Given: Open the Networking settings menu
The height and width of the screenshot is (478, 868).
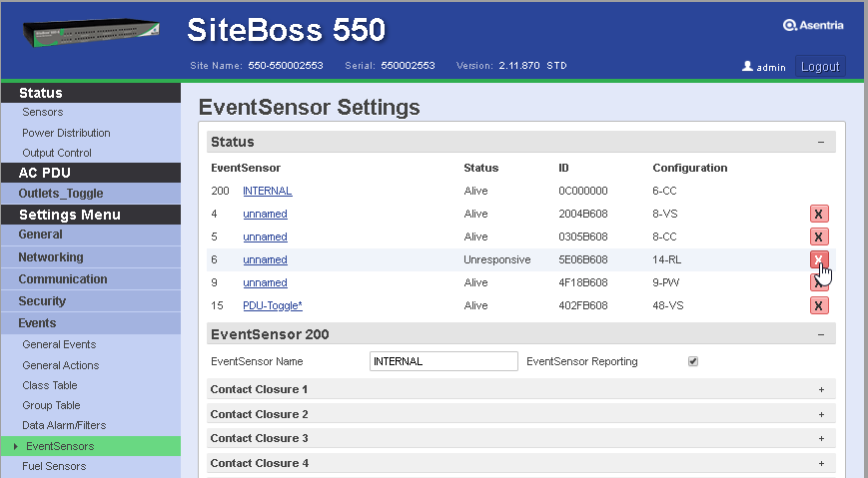Looking at the screenshot, I should (x=51, y=257).
